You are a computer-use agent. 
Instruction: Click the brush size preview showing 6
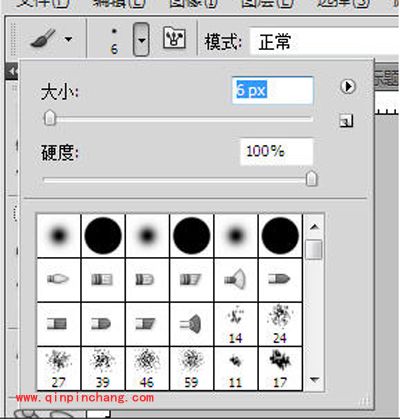click(114, 41)
